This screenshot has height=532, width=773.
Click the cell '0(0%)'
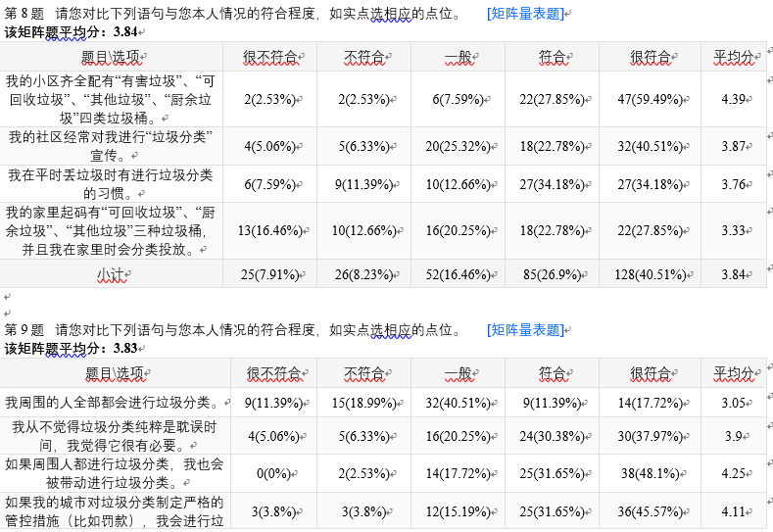[273, 474]
